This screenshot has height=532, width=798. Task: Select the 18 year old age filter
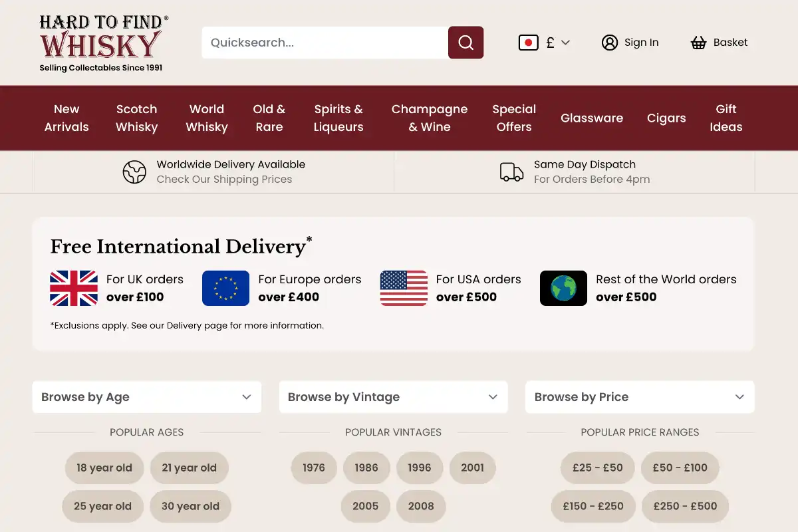pos(104,467)
